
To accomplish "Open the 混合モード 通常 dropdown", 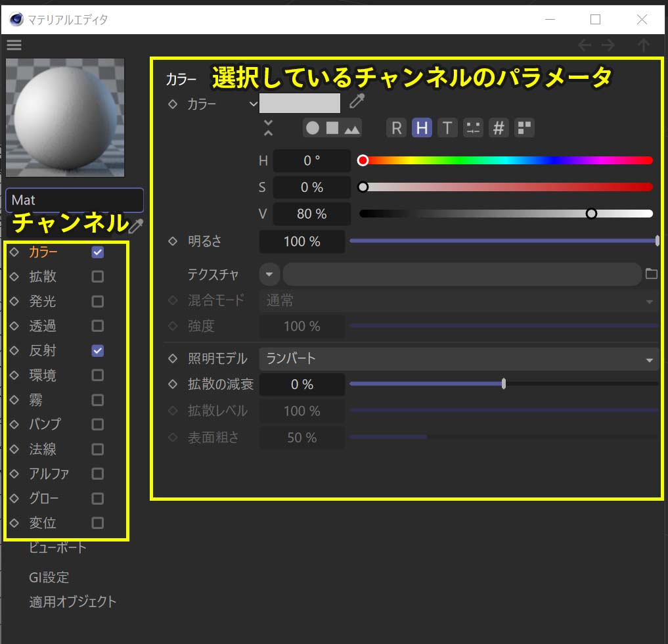I will click(x=458, y=301).
